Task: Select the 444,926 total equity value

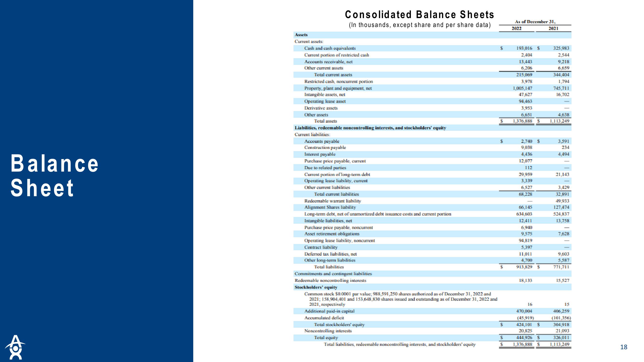Action: (x=524, y=338)
